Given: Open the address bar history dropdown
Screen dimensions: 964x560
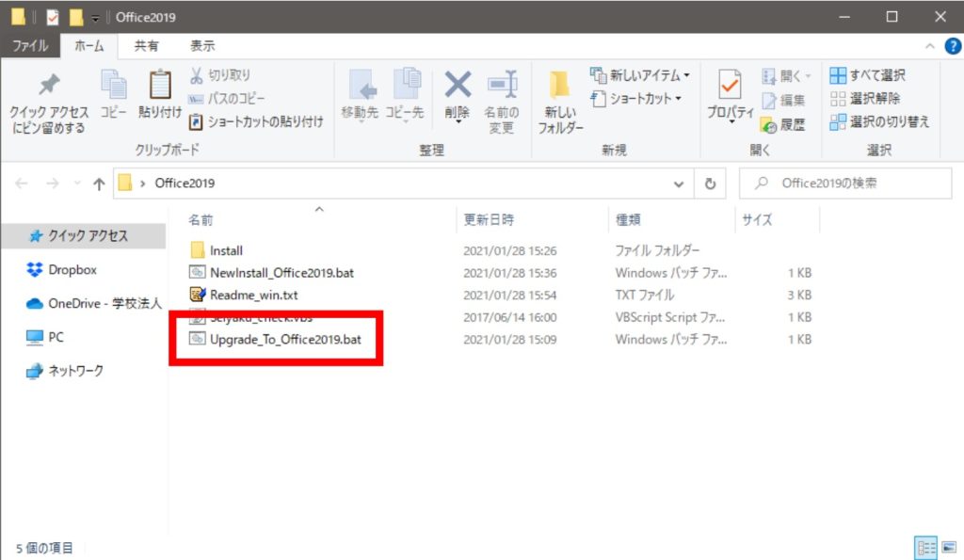Looking at the screenshot, I should click(679, 184).
